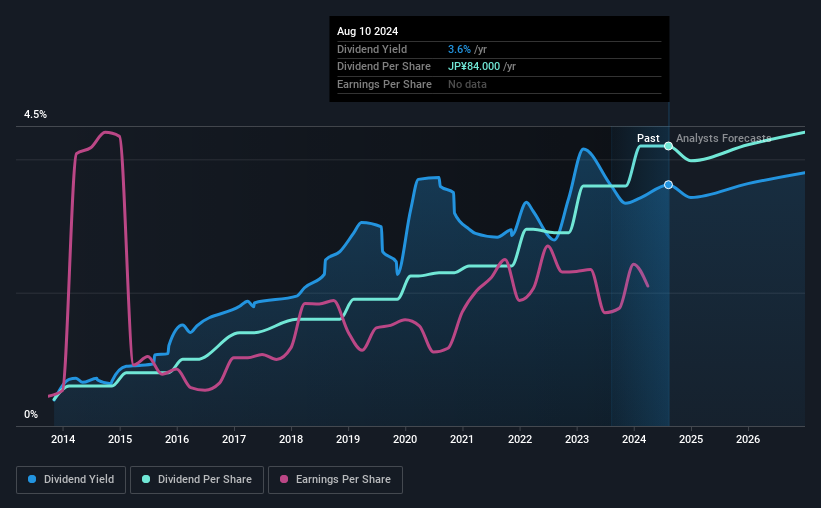Click the Analysts Forecasts label

[724, 138]
